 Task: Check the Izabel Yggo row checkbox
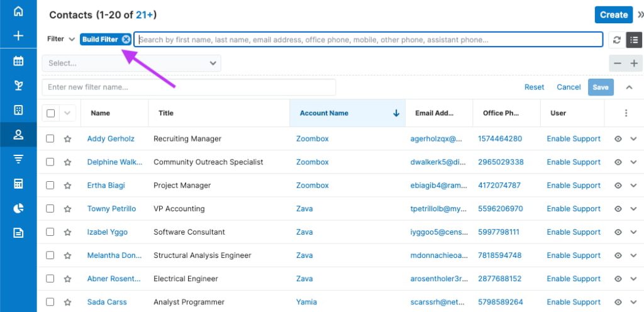(50, 232)
